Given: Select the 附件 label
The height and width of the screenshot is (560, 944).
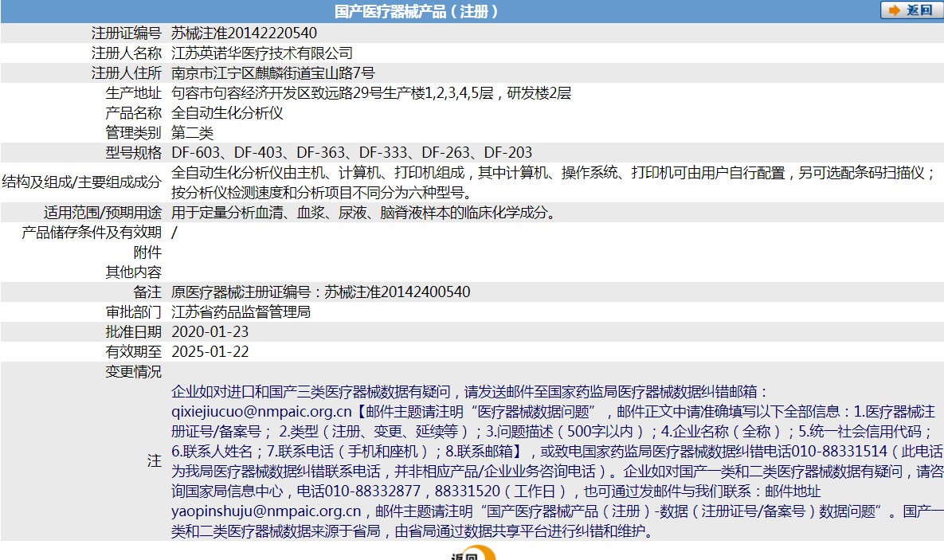Looking at the screenshot, I should 147,252.
